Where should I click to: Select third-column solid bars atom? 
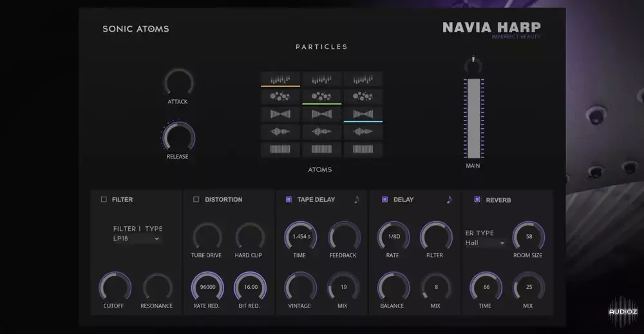click(x=363, y=150)
